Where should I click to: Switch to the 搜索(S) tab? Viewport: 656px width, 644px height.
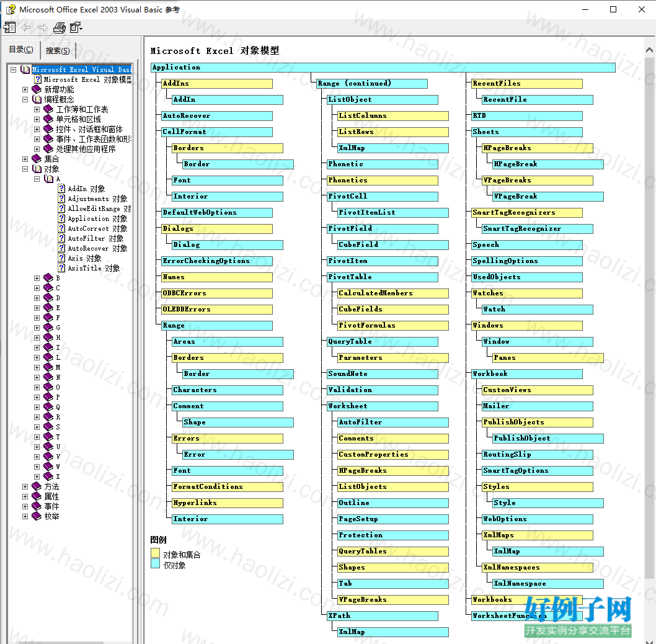58,51
